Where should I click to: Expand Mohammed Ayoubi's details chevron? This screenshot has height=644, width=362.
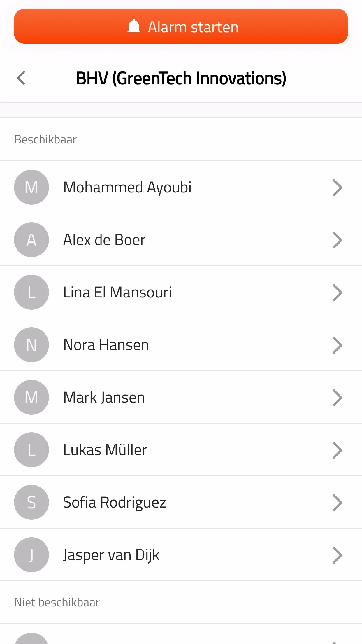coord(337,188)
